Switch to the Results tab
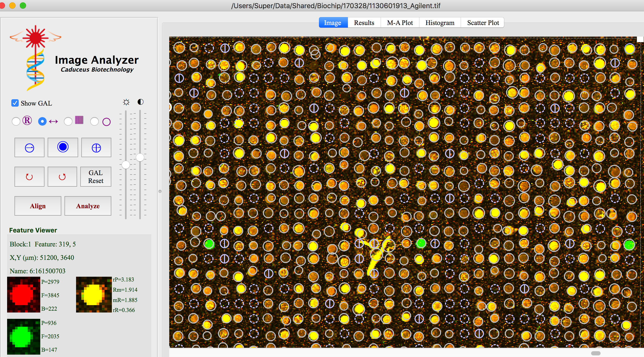The image size is (644, 357). coord(364,23)
